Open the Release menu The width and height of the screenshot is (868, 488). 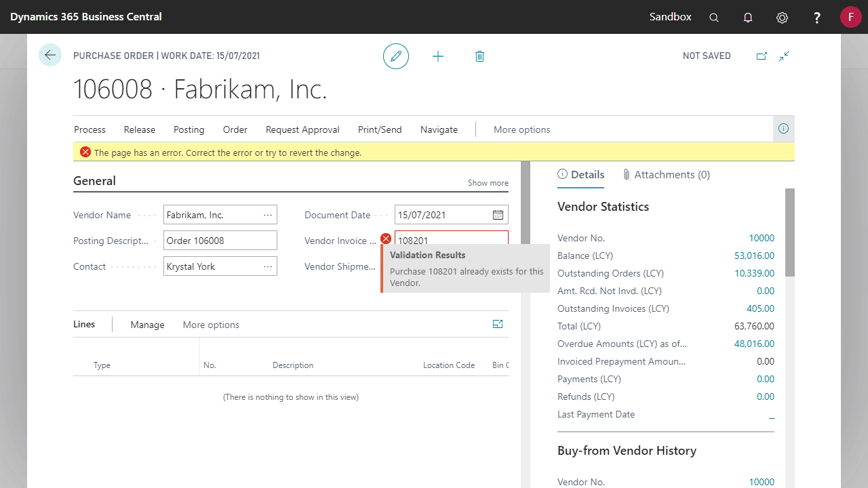[x=140, y=129]
